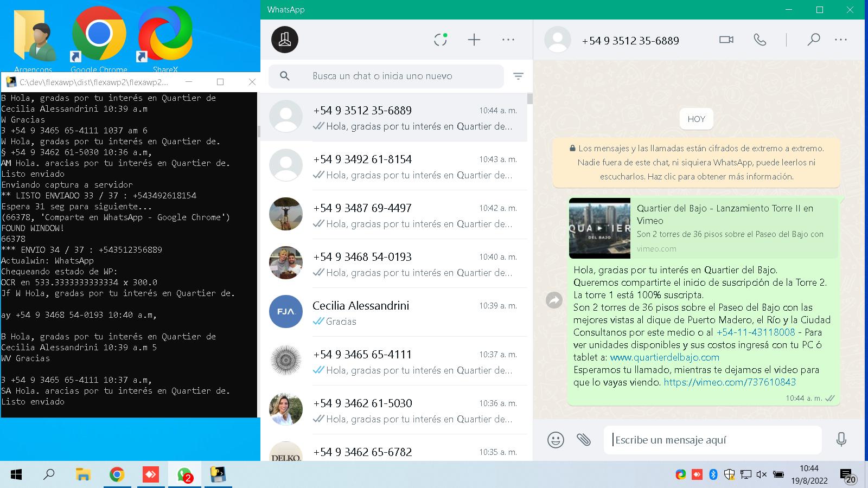The height and width of the screenshot is (488, 868).
Task: Switch to WhatsApp taskbar icon
Action: click(184, 475)
